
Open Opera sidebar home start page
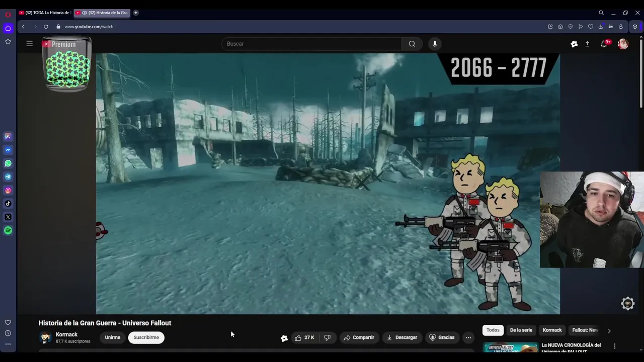click(x=8, y=28)
